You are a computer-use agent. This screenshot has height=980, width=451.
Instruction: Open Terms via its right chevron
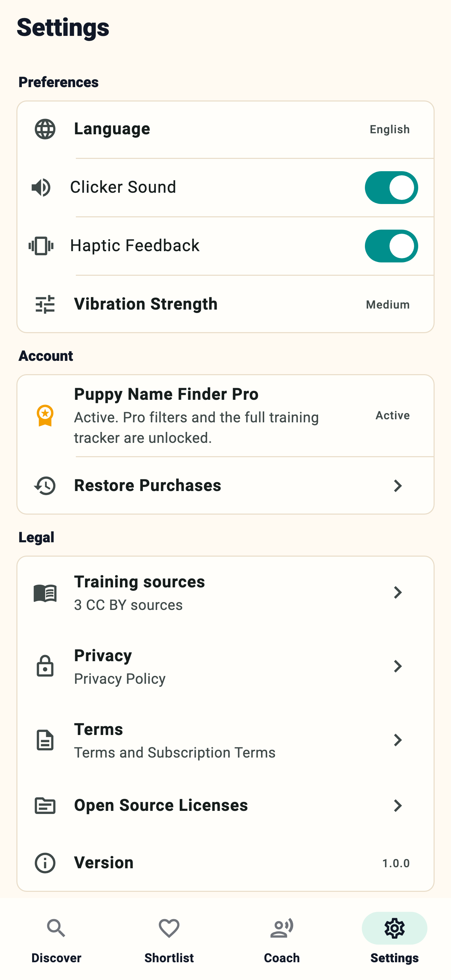398,740
